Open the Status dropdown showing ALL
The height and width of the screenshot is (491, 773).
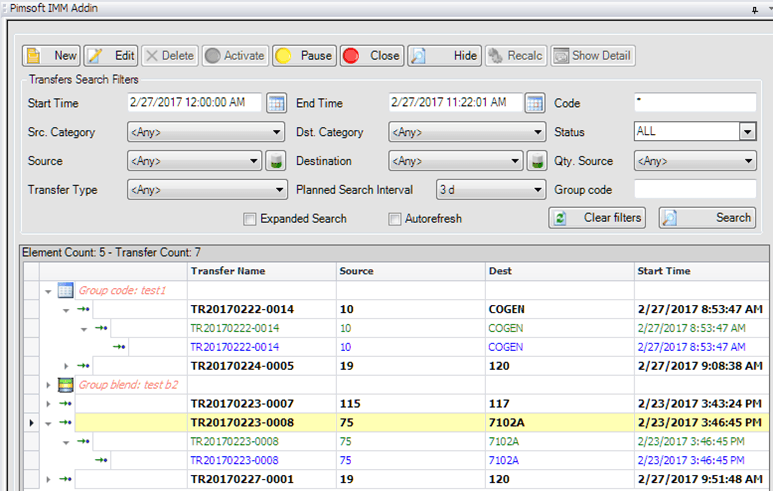click(x=746, y=132)
